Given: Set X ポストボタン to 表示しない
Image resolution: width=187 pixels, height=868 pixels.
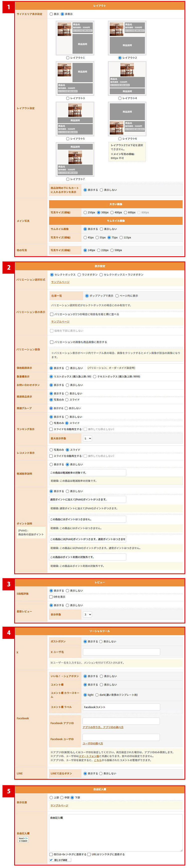Looking at the screenshot, I should (x=101, y=642).
